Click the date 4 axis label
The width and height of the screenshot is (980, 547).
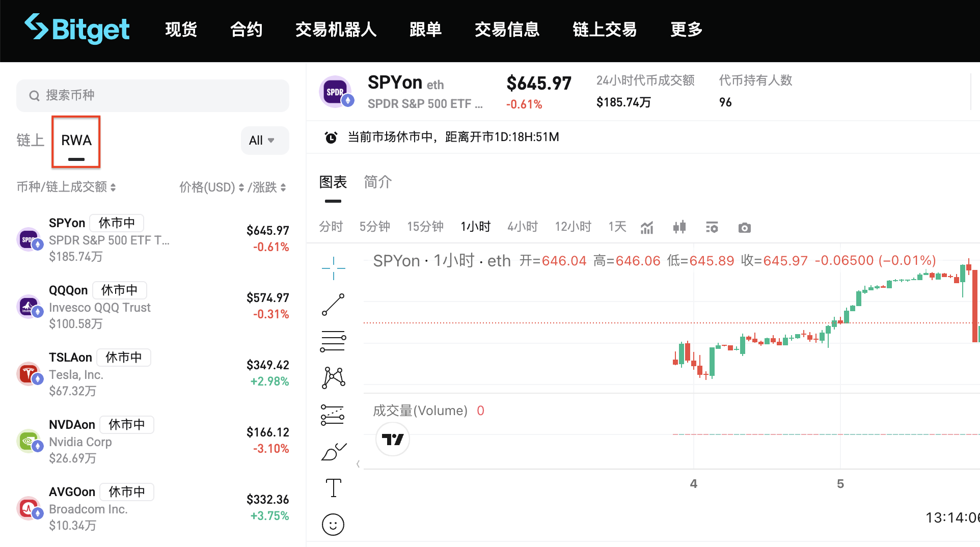pyautogui.click(x=694, y=484)
